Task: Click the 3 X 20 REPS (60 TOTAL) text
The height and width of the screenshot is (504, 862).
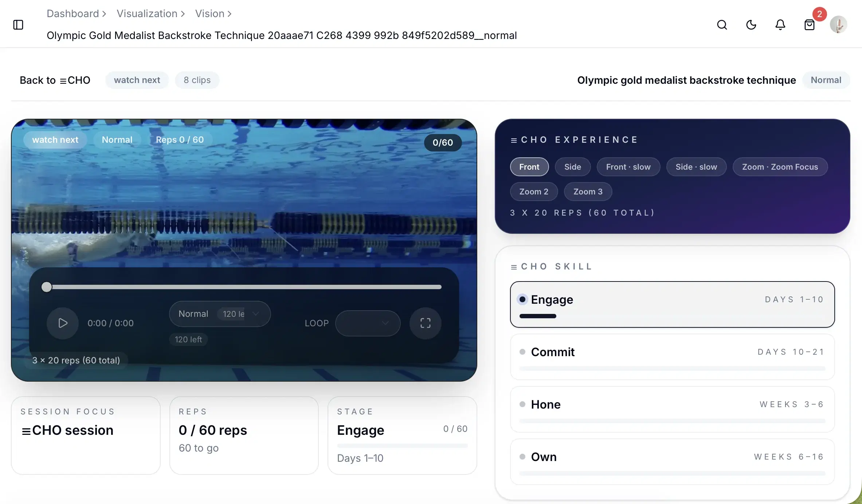Action: click(x=582, y=213)
